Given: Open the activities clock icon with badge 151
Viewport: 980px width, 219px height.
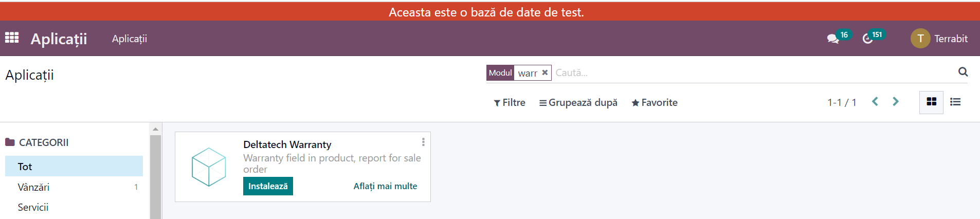Looking at the screenshot, I should coord(868,39).
